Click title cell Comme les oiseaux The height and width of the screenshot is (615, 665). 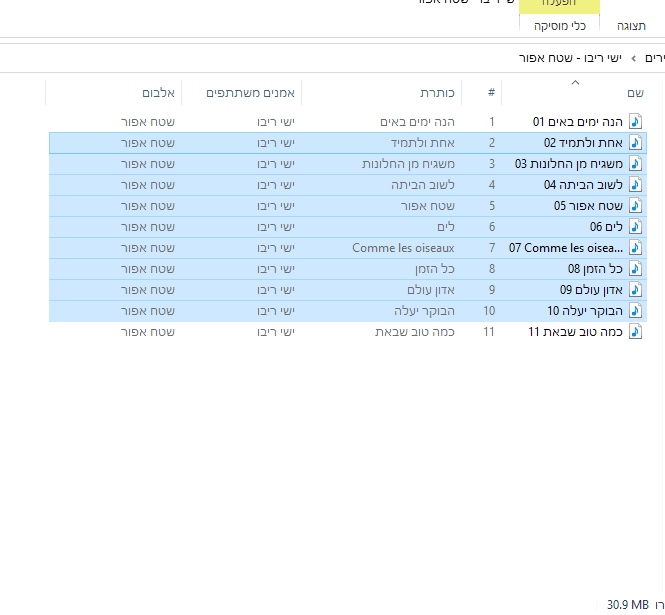403,248
